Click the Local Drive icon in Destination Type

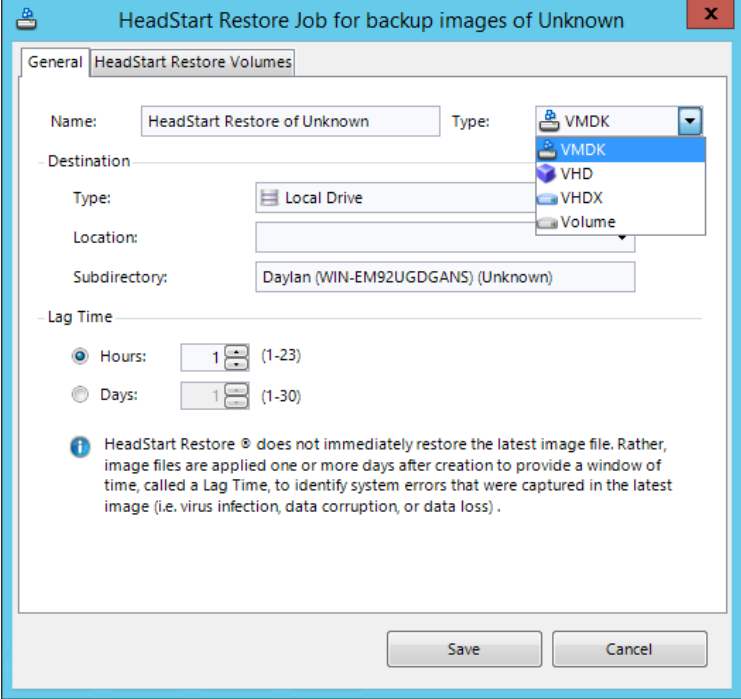tap(269, 198)
